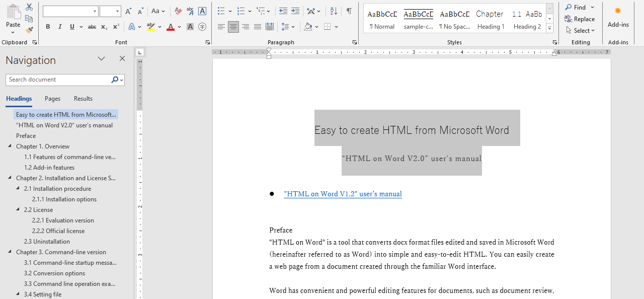
Task: Enable italic formatting
Action: coord(59,27)
